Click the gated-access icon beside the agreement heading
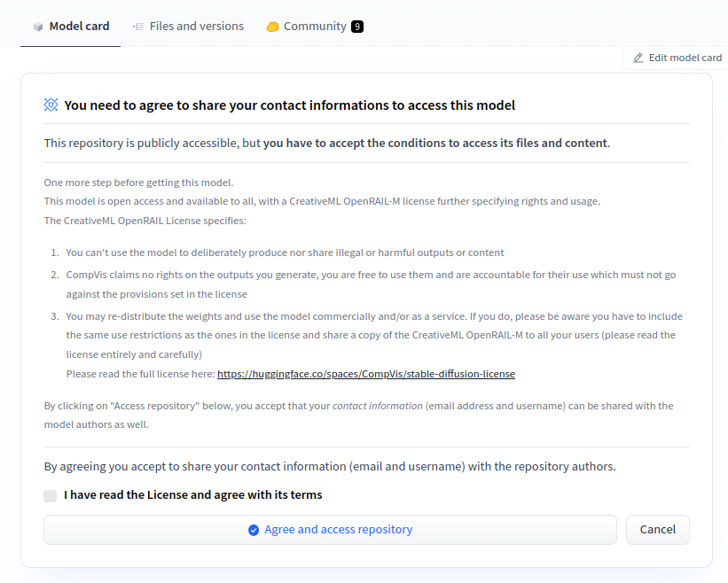This screenshot has height=583, width=728. 50,105
